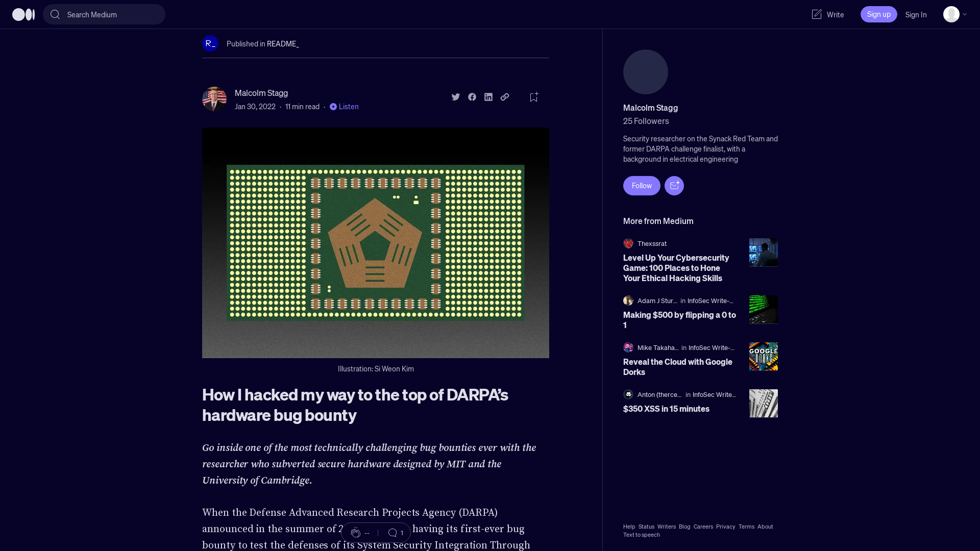Image resolution: width=980 pixels, height=551 pixels.
Task: Focus the Search Medium field
Action: tap(104, 14)
